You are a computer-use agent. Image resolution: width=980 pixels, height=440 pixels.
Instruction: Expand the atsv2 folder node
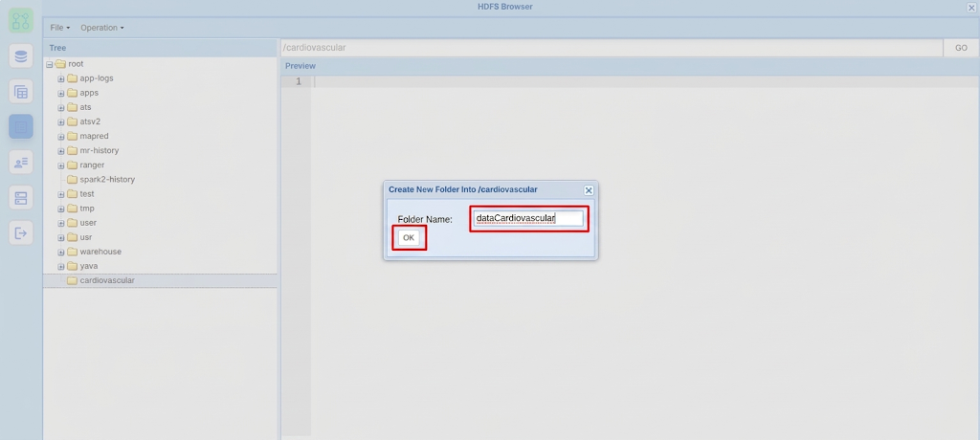pyautogui.click(x=61, y=121)
